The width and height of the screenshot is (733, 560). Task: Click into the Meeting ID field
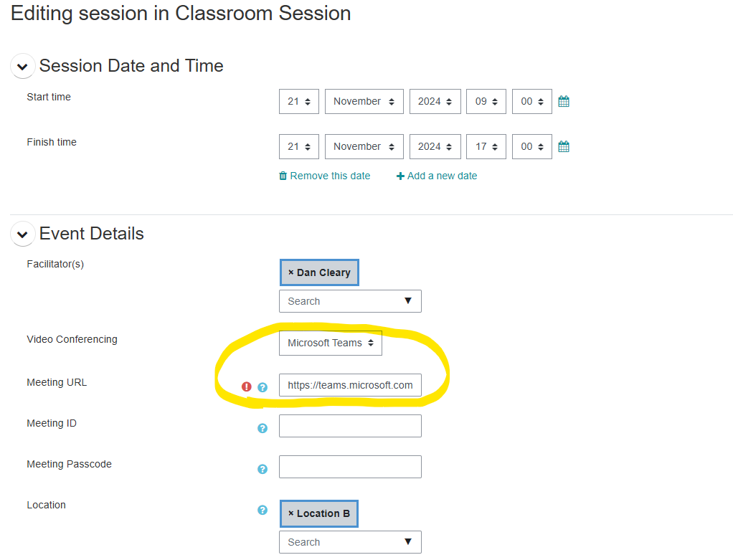point(350,426)
